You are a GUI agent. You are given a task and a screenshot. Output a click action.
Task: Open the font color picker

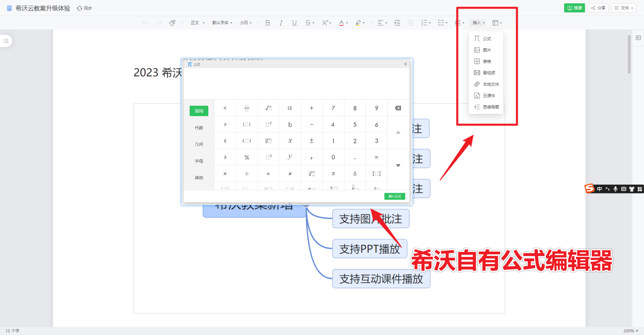(x=343, y=23)
